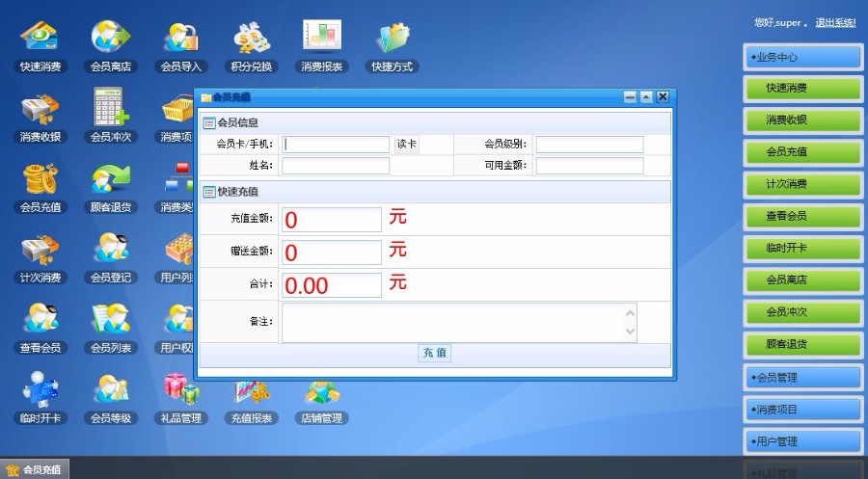The image size is (868, 479).
Task: Open the 快速消费 desktop icon
Action: click(x=40, y=47)
